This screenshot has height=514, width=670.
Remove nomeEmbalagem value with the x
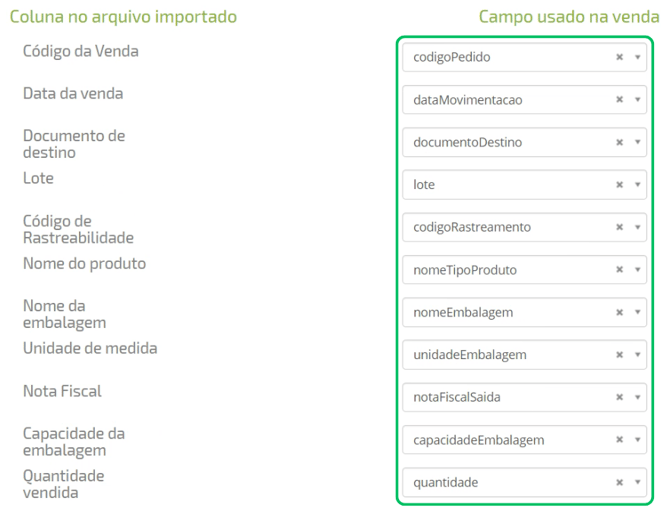(620, 313)
